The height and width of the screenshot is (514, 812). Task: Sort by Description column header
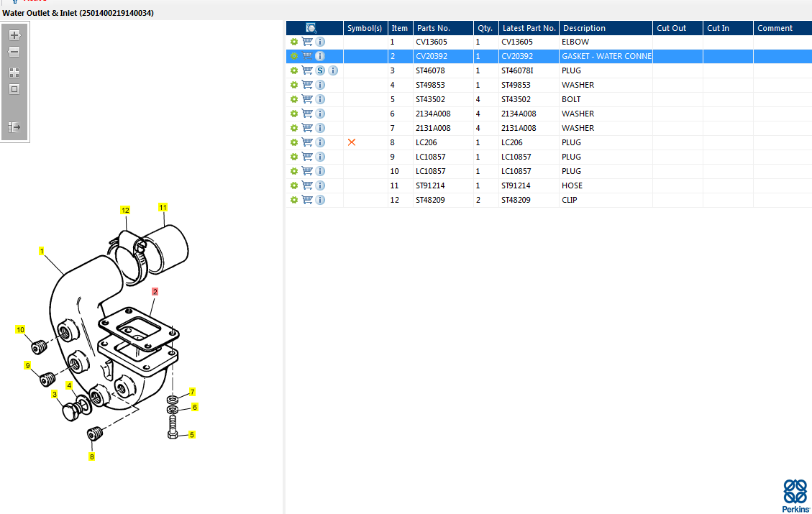tap(606, 28)
